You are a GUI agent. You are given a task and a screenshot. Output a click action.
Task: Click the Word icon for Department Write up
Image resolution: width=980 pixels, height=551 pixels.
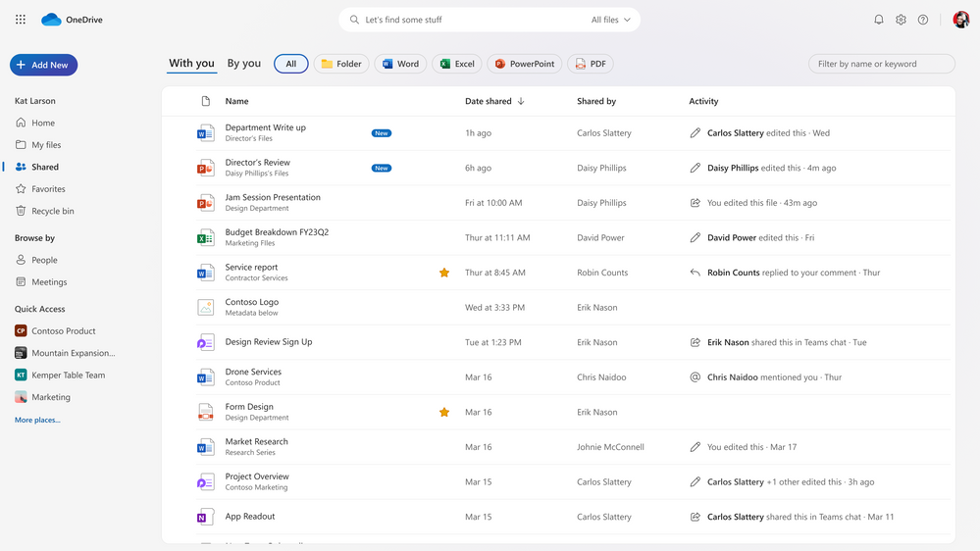click(x=205, y=133)
